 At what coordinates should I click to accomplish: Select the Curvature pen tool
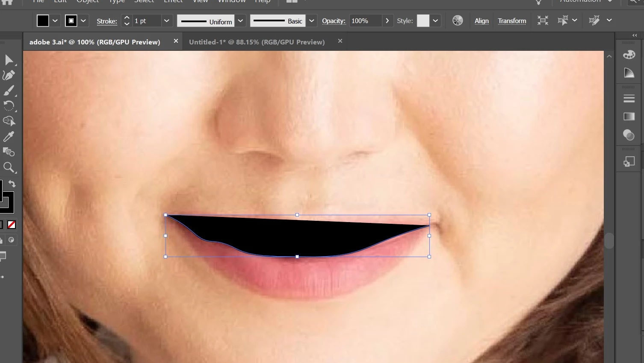[9, 76]
